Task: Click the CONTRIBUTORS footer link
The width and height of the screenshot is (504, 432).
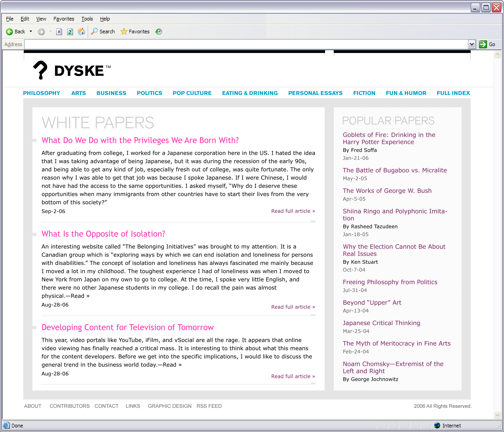Action: 70,406
